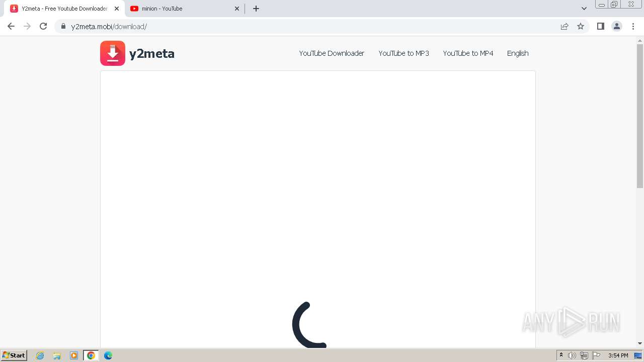
Task: Open the English language selector
Action: [x=518, y=53]
